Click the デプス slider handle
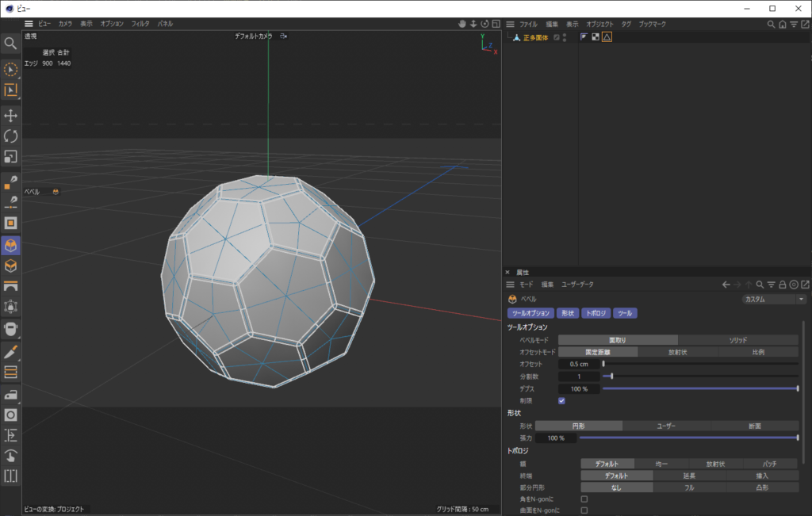This screenshot has height=516, width=812. coord(798,388)
